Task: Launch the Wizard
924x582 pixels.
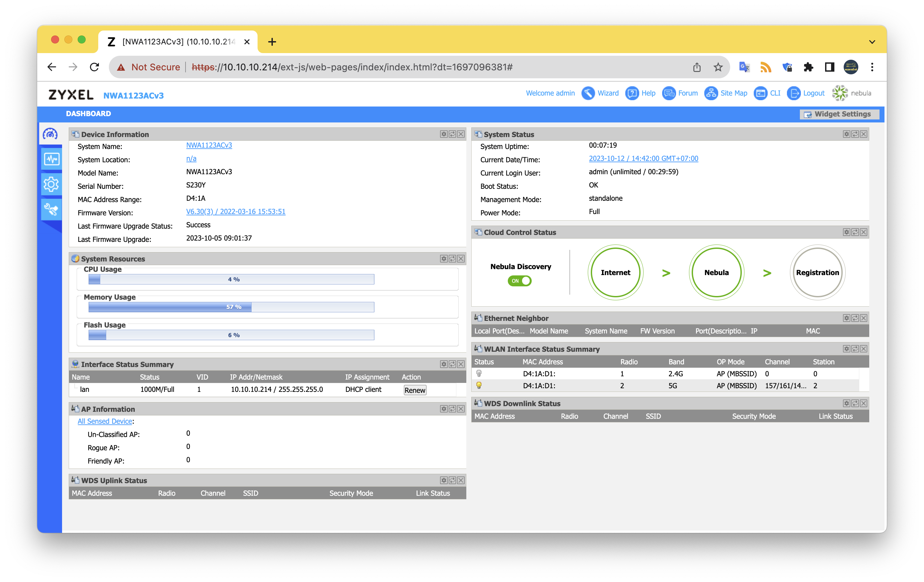Action: 600,93
